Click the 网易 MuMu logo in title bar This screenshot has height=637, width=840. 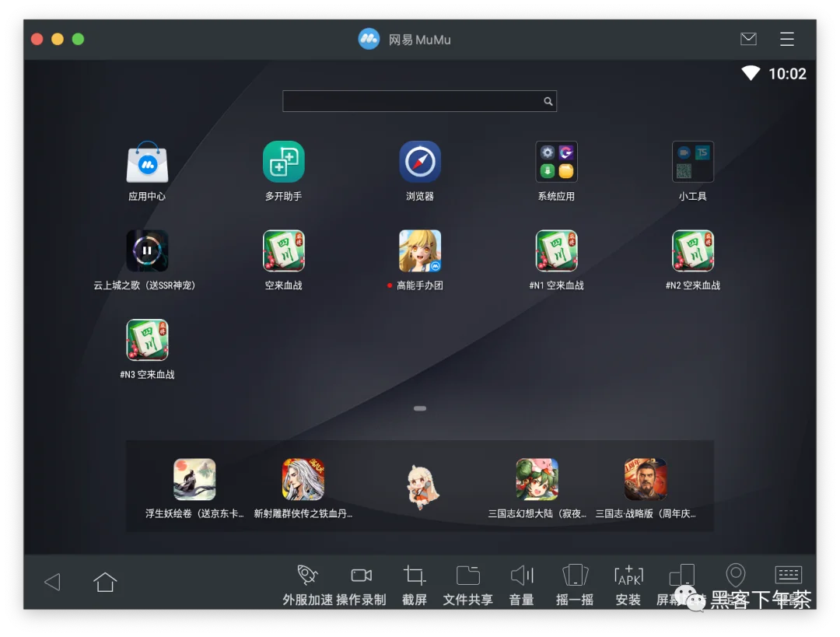pyautogui.click(x=369, y=39)
